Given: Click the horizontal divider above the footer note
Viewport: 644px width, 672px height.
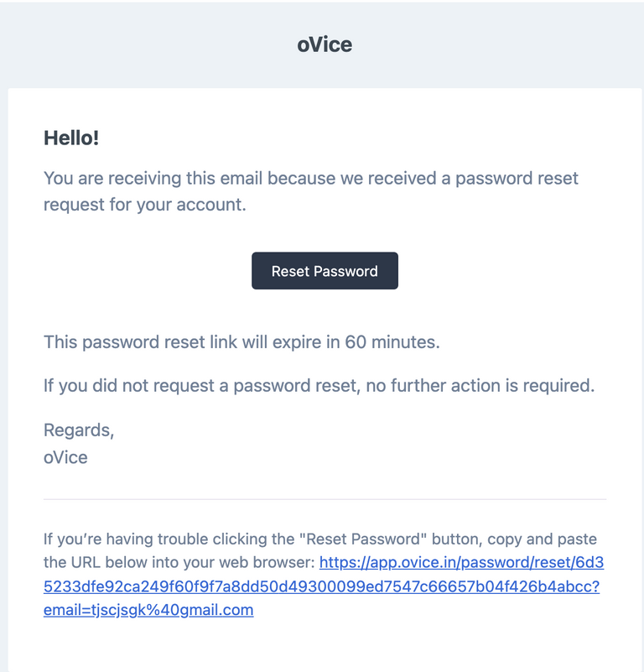Looking at the screenshot, I should point(325,499).
